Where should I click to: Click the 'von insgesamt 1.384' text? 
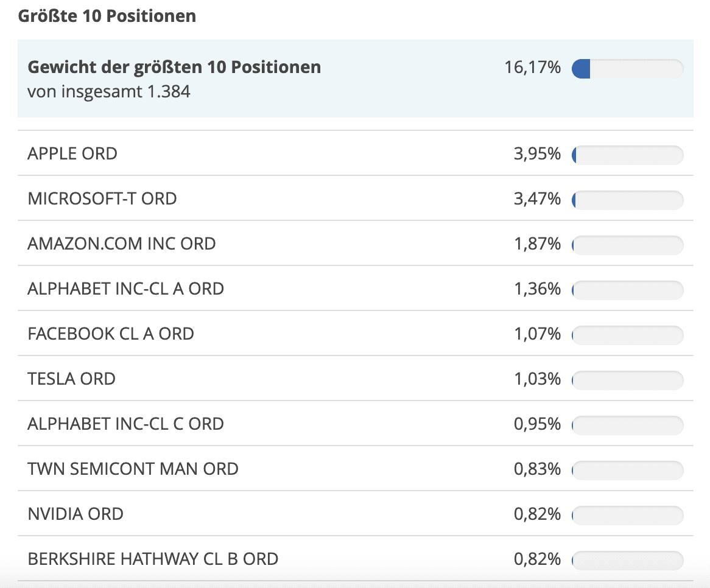pos(109,92)
